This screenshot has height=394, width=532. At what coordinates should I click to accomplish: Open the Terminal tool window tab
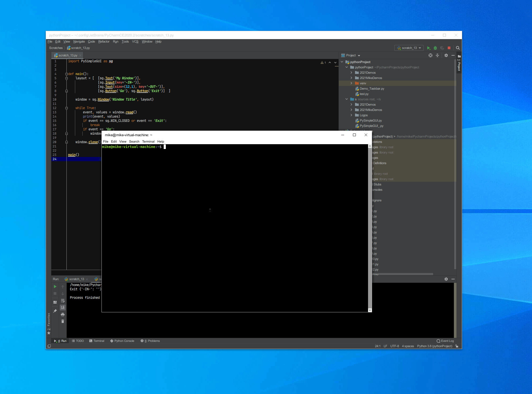tap(97, 341)
